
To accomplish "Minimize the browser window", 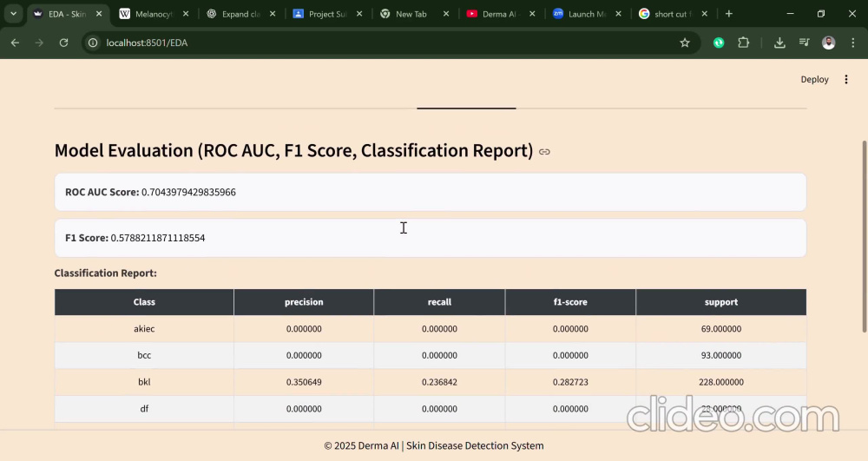I will [x=790, y=14].
